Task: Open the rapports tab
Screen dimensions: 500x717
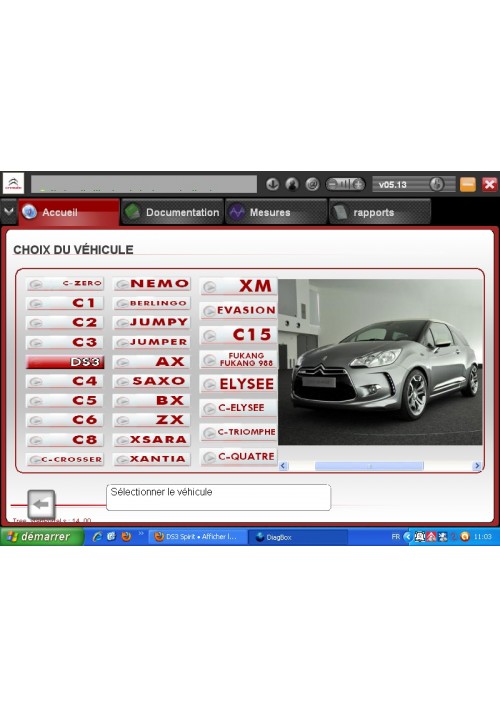Action: (x=380, y=212)
